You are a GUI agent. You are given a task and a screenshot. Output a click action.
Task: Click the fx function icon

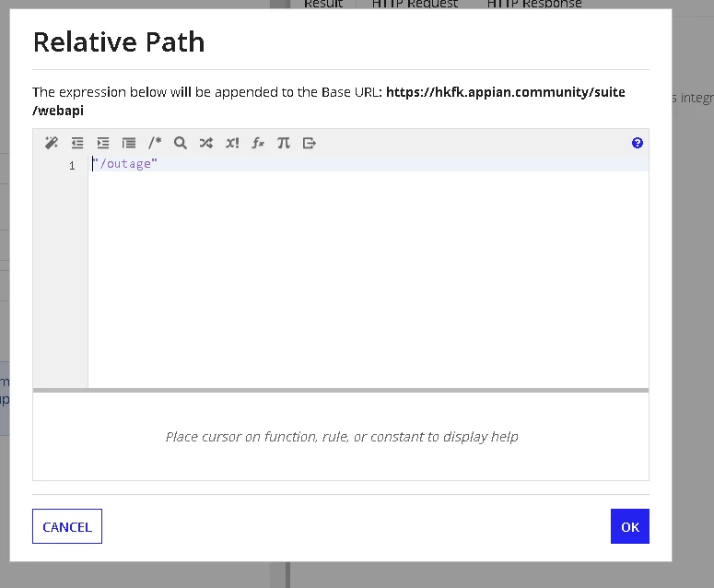[258, 143]
